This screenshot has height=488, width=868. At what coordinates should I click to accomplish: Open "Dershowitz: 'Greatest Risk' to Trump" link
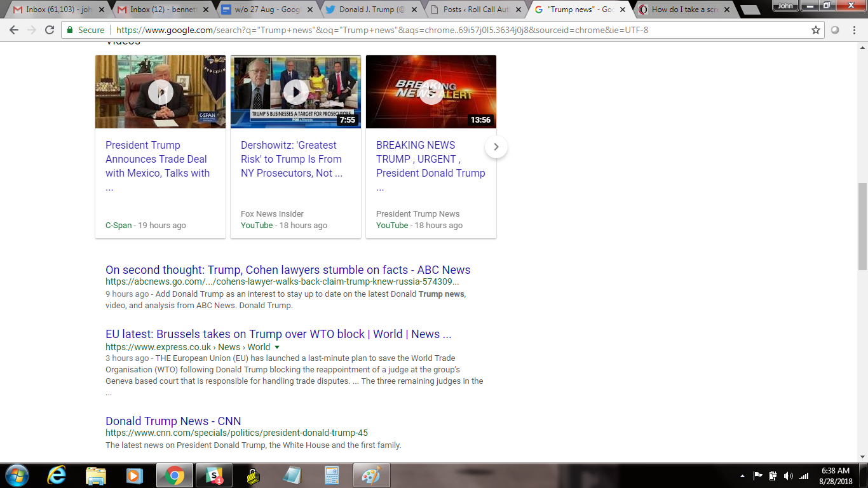click(292, 159)
